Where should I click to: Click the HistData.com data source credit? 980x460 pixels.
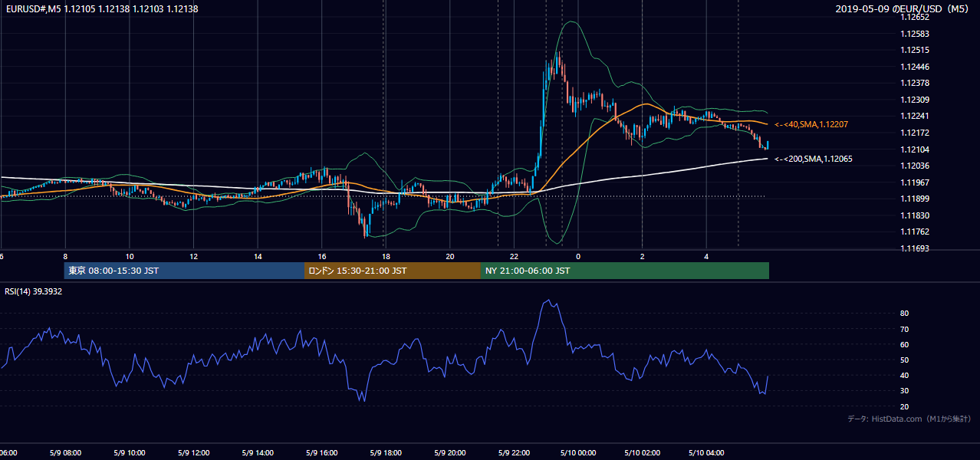(x=909, y=419)
